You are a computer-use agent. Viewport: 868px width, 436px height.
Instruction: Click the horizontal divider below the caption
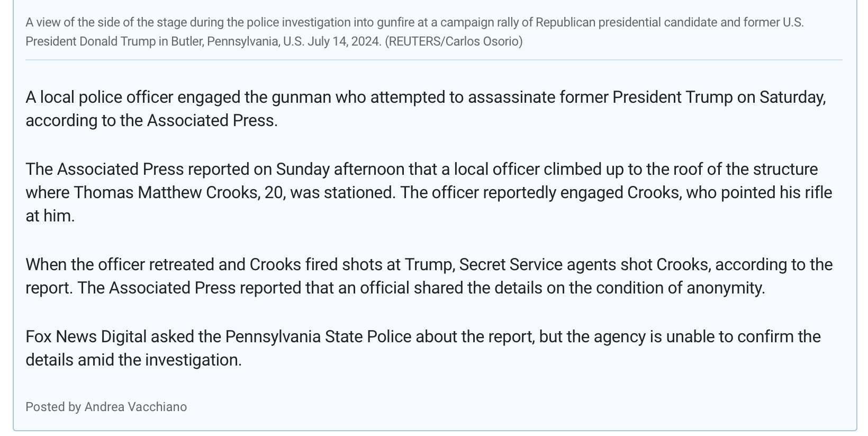pos(433,60)
